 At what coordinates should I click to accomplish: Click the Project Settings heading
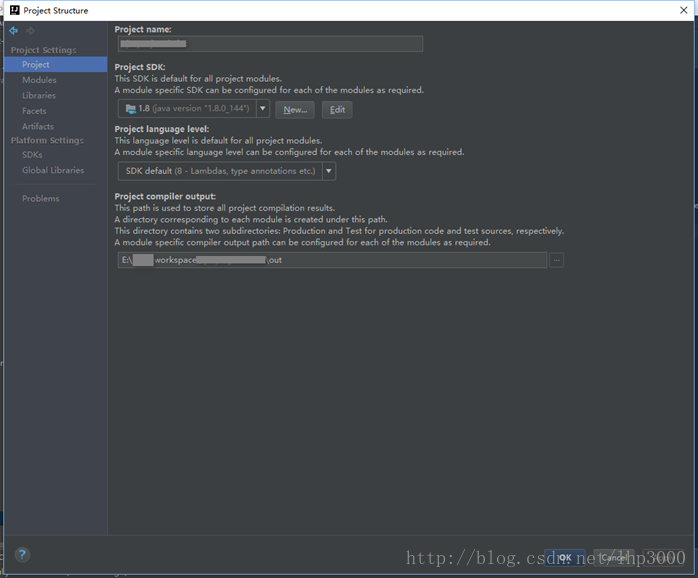point(44,50)
